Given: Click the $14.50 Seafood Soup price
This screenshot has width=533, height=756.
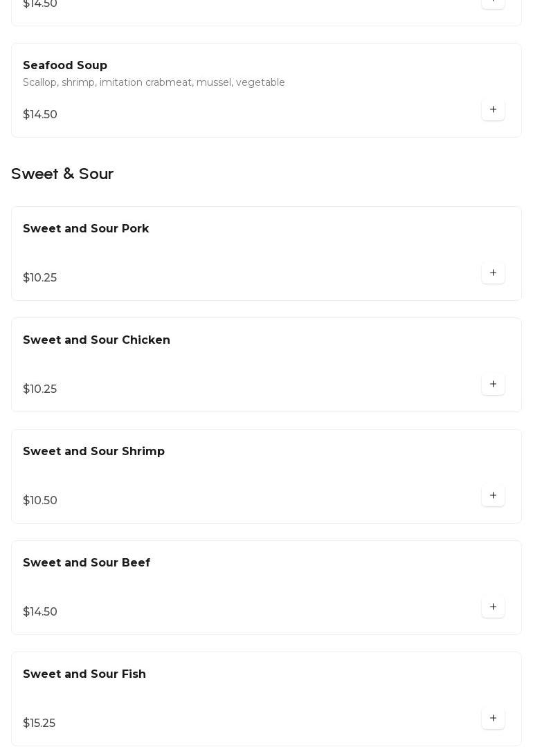Looking at the screenshot, I should [x=40, y=115].
